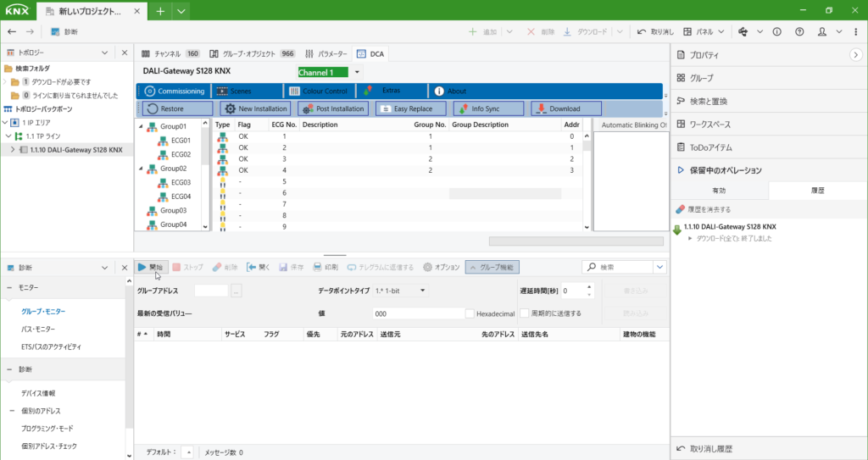The width and height of the screenshot is (868, 460).
Task: Open the プロパティ side panel
Action: click(x=704, y=55)
